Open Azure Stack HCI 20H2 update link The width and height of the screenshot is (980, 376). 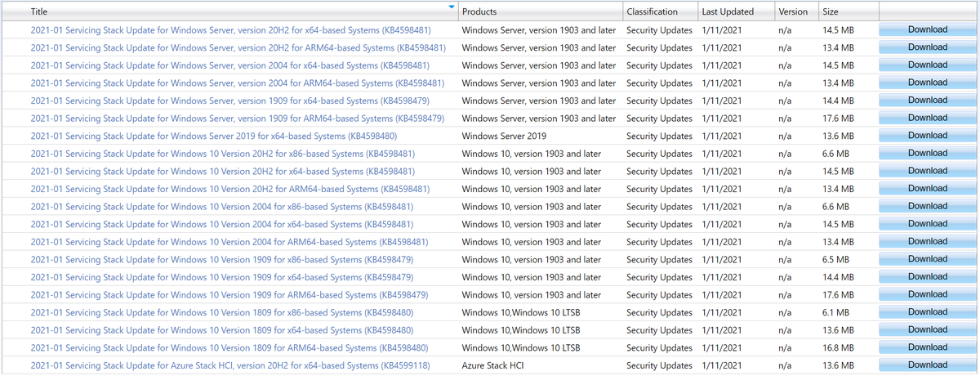click(x=230, y=366)
